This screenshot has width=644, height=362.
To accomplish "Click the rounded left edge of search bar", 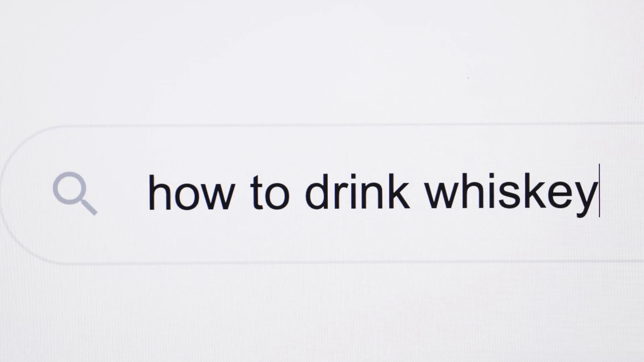I will [x=13, y=194].
